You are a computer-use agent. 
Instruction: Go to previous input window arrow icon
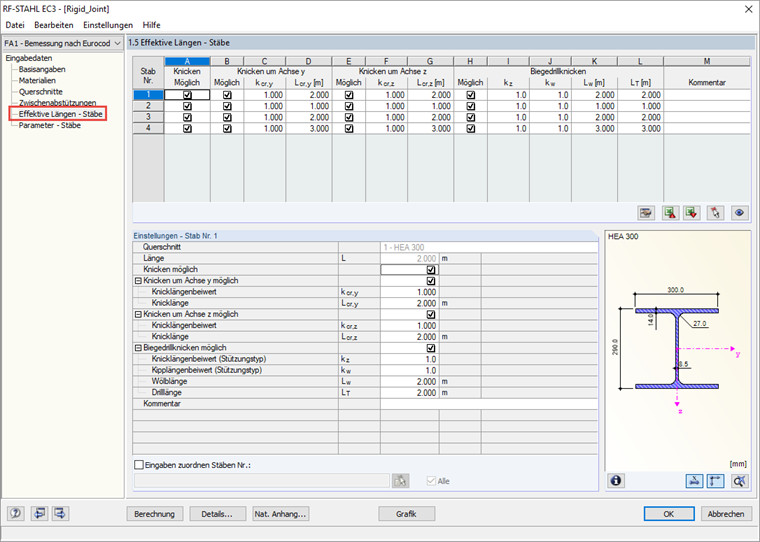pyautogui.click(x=39, y=513)
